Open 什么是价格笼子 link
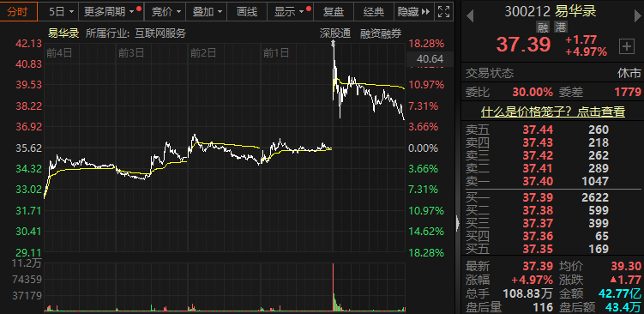The height and width of the screenshot is (314, 644). (553, 112)
